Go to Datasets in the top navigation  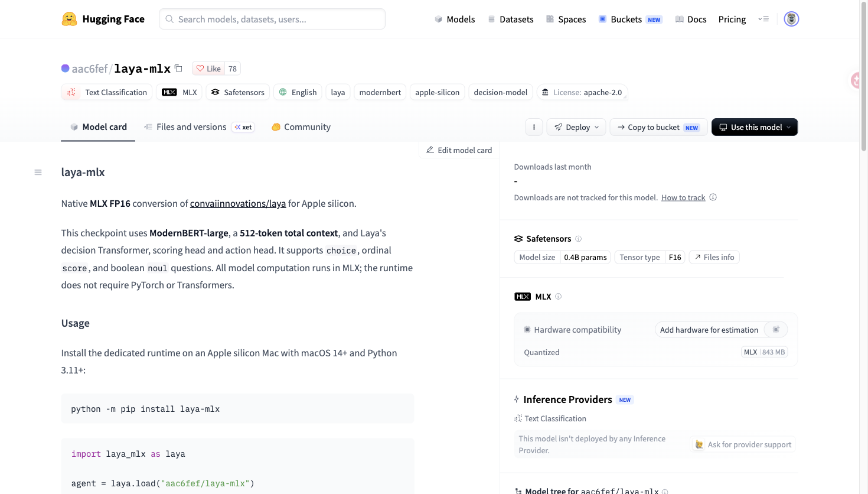(x=511, y=19)
